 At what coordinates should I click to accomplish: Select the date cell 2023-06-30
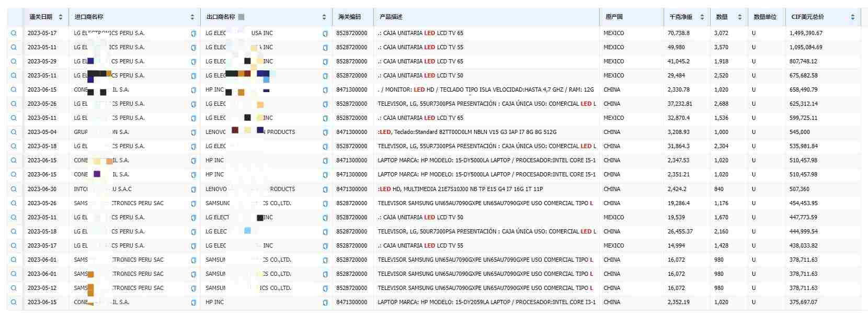point(42,189)
